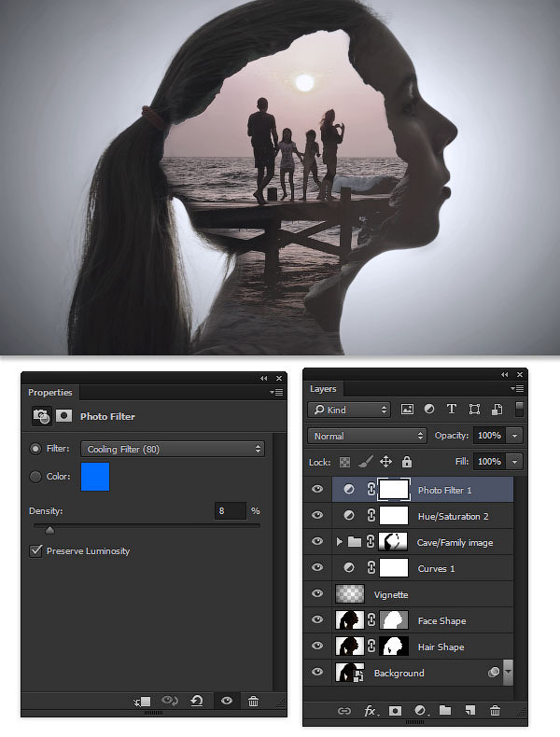Viewport: 560px width, 737px height.
Task: Open the Cooling Filter (80) dropdown
Action: coord(173,449)
